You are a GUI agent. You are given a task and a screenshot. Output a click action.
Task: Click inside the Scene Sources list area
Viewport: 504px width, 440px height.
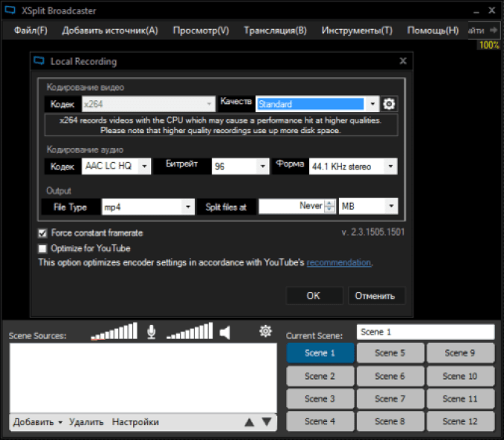pyautogui.click(x=143, y=378)
